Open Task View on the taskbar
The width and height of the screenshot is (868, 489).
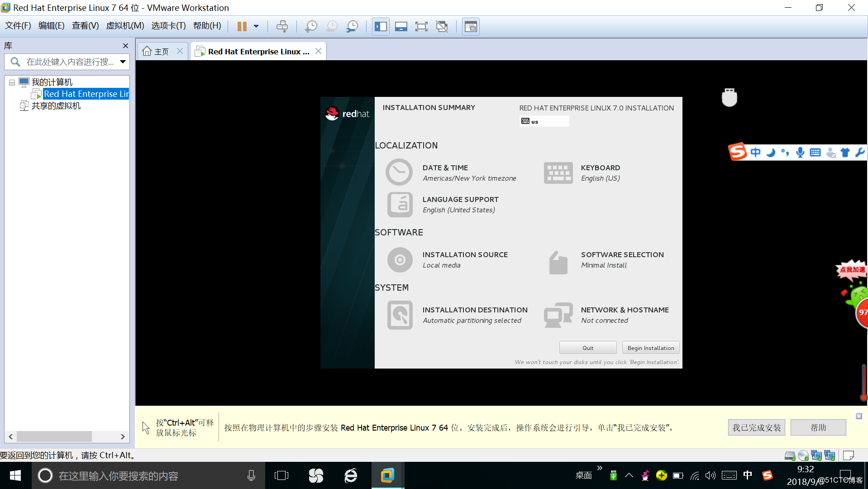[x=281, y=475]
